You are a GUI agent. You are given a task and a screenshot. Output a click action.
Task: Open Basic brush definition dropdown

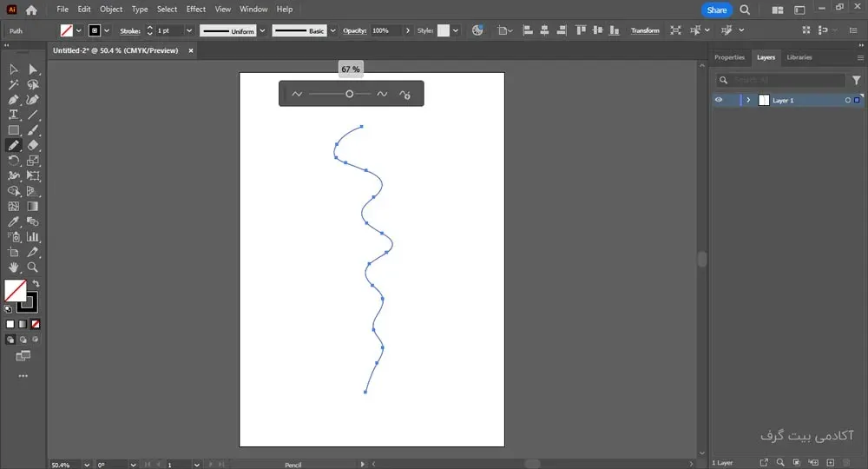pos(332,30)
